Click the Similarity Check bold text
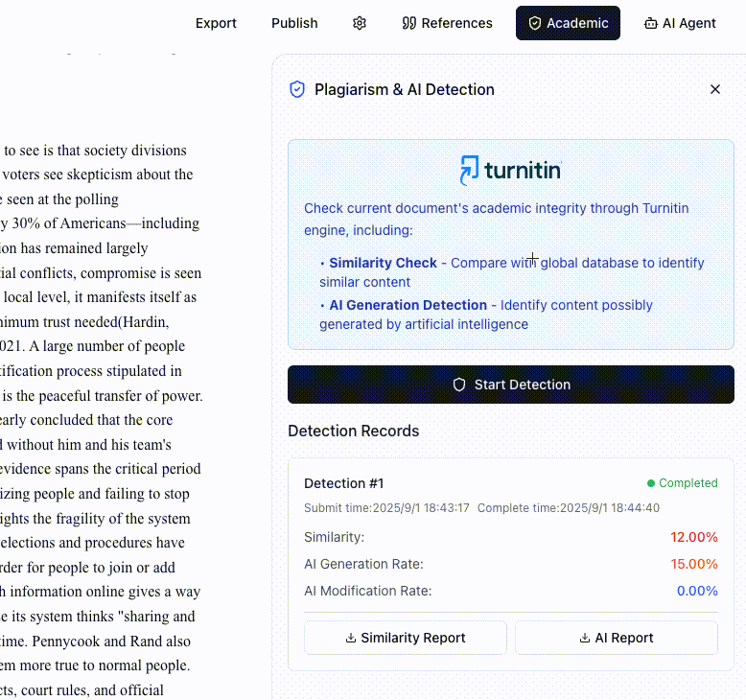 [x=383, y=263]
